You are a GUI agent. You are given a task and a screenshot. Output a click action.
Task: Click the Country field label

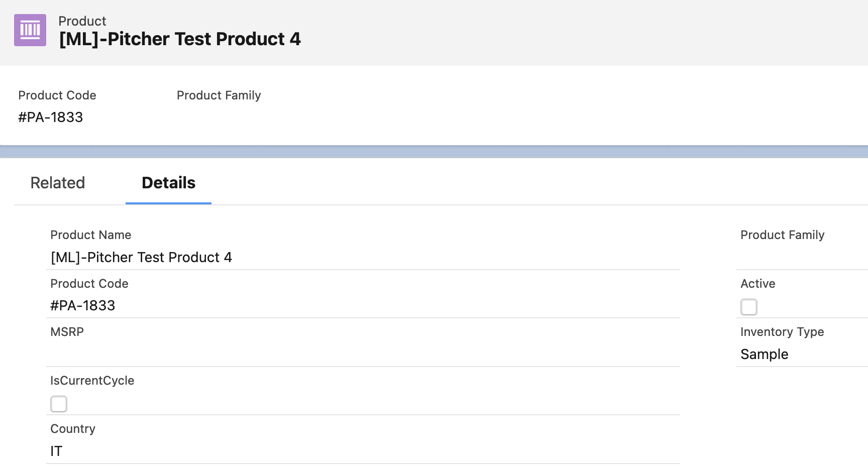pyautogui.click(x=73, y=429)
